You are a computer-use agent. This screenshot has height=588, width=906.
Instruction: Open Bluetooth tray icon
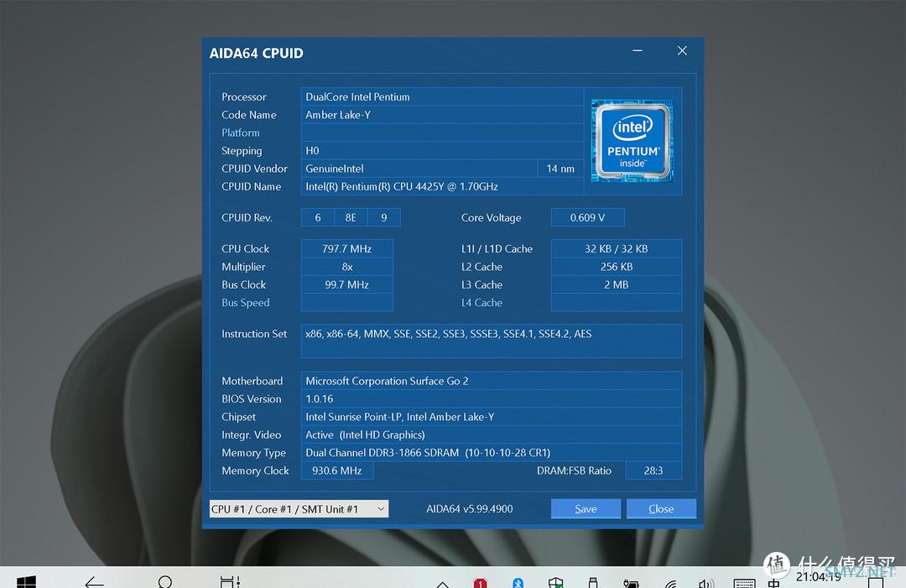coord(518,583)
